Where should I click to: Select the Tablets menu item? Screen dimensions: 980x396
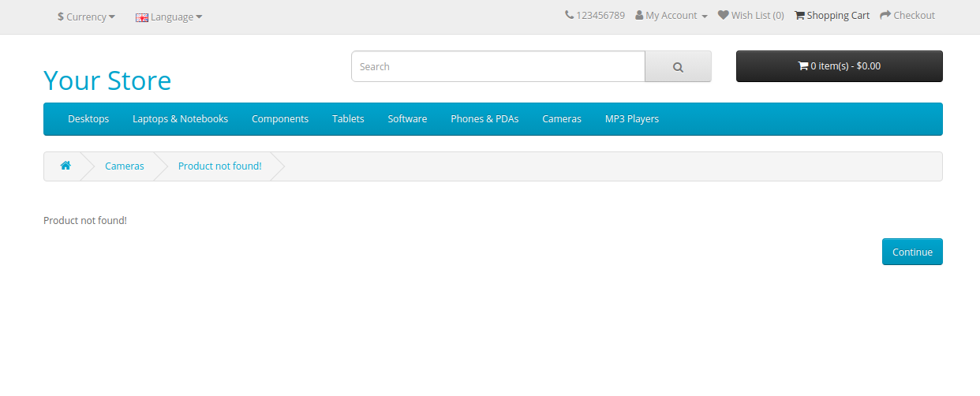(348, 119)
